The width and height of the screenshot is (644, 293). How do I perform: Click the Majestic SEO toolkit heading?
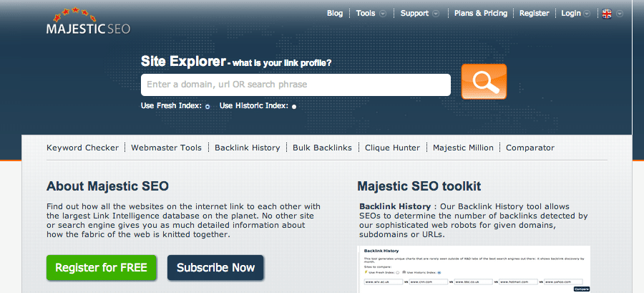coord(419,186)
